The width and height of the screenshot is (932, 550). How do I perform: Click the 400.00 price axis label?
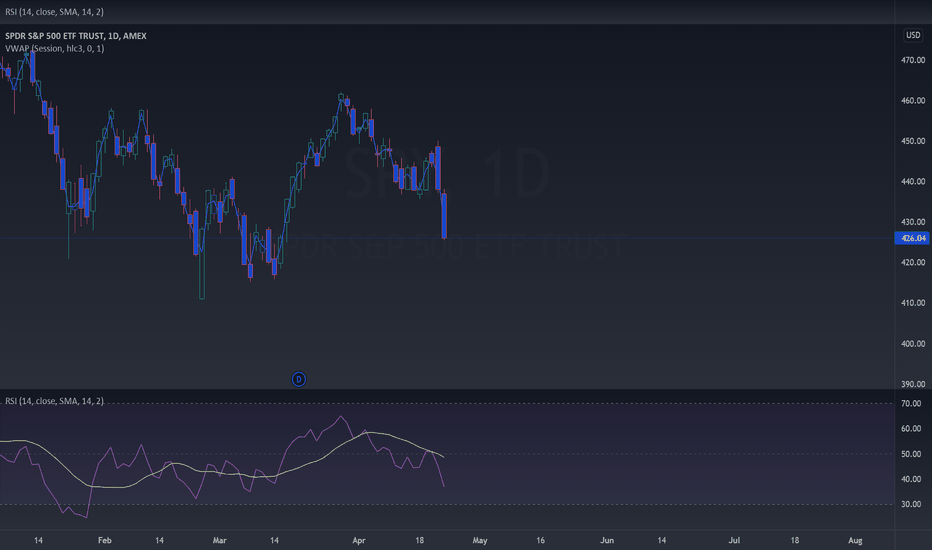pos(913,344)
